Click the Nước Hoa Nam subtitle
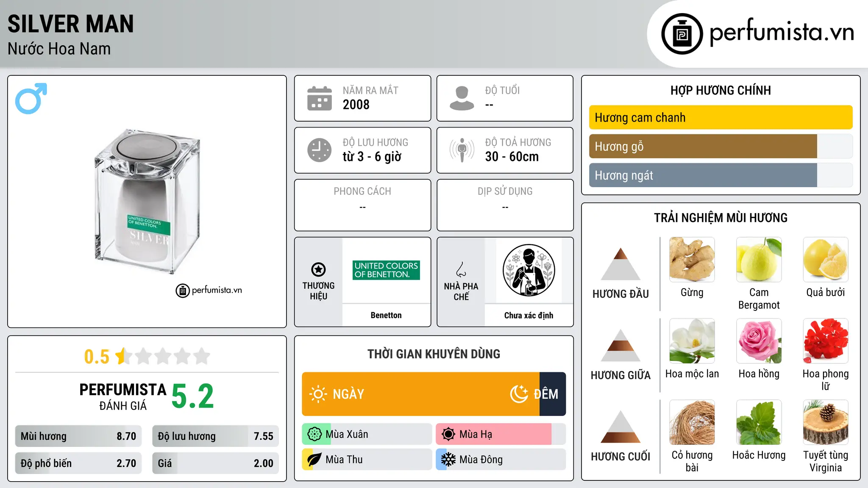This screenshot has height=488, width=868. [x=59, y=49]
